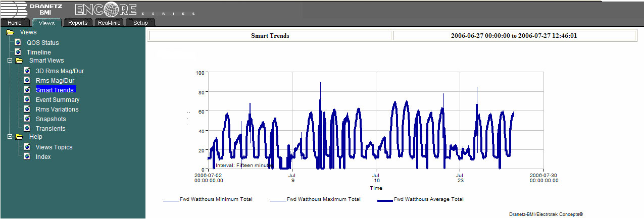The image size is (644, 219).
Task: Click the Fwd Watthours Average Total legend swatch
Action: point(385,200)
